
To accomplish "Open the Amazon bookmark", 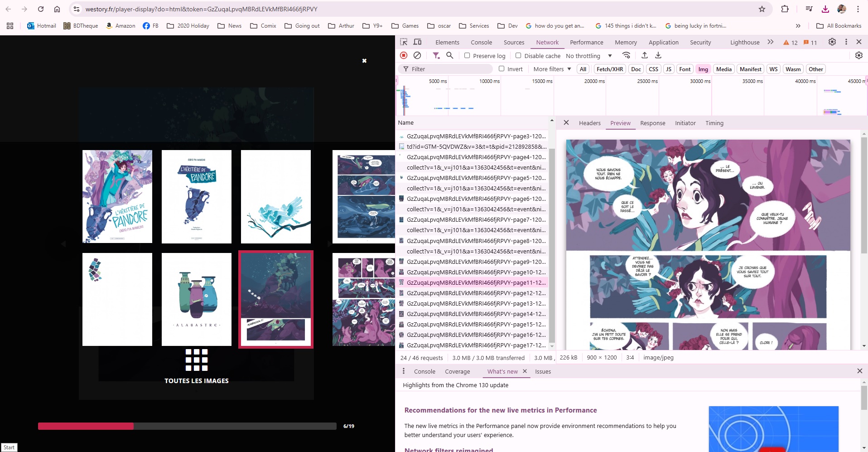I will (121, 26).
